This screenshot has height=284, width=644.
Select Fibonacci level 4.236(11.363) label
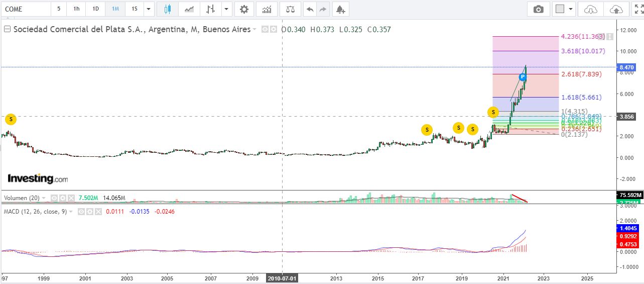pyautogui.click(x=582, y=36)
